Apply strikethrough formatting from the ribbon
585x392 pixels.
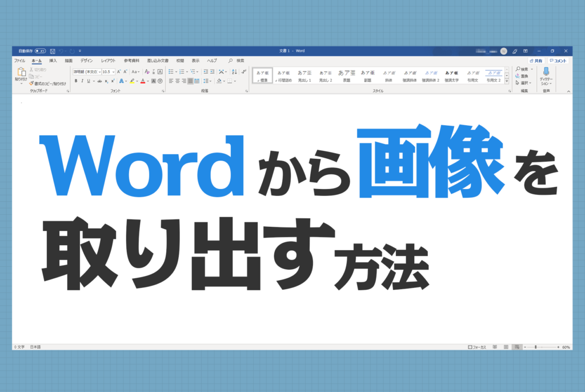[99, 81]
